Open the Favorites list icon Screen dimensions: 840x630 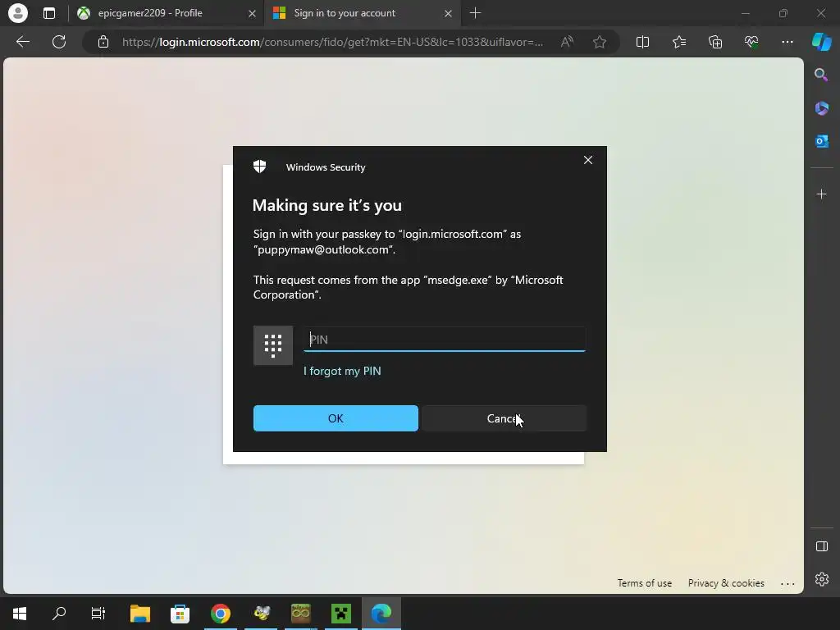tap(678, 42)
